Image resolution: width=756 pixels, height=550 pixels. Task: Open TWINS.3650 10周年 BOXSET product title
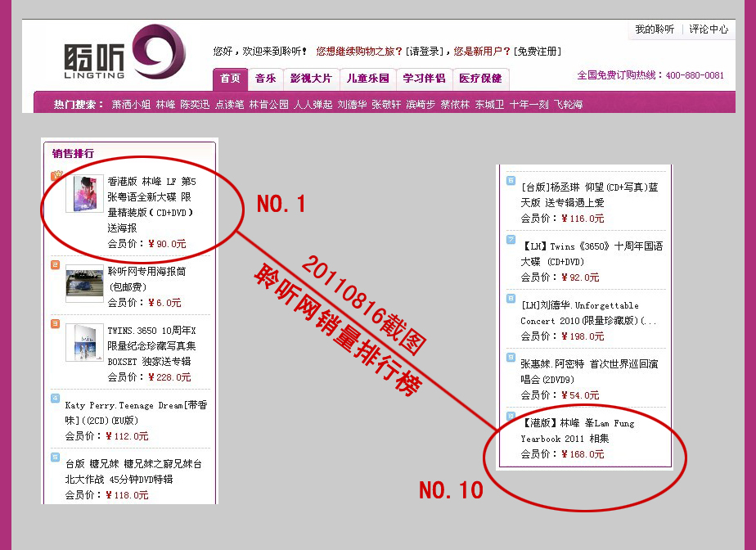pos(152,345)
